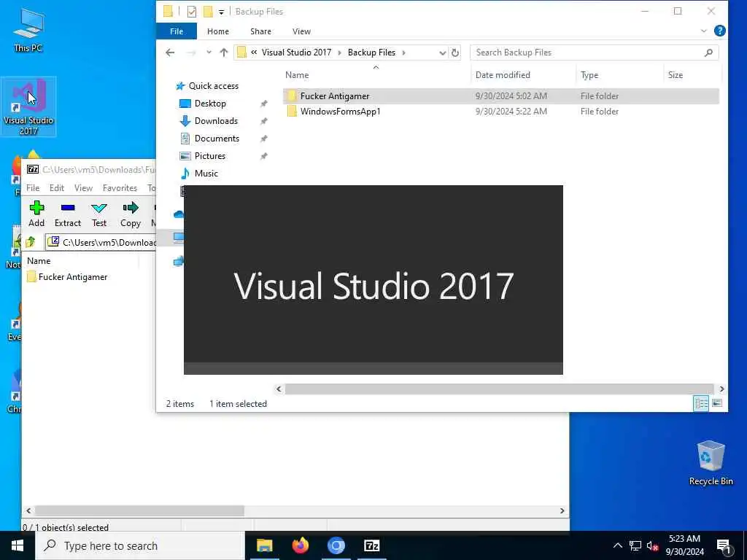
Task: Open the 7-Zip View menu
Action: [83, 187]
